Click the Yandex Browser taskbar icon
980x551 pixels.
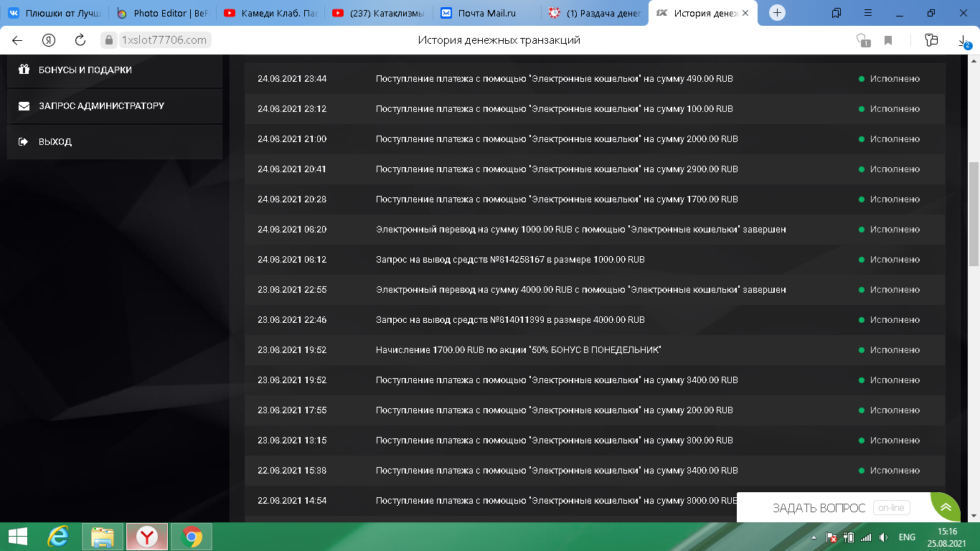click(x=147, y=537)
